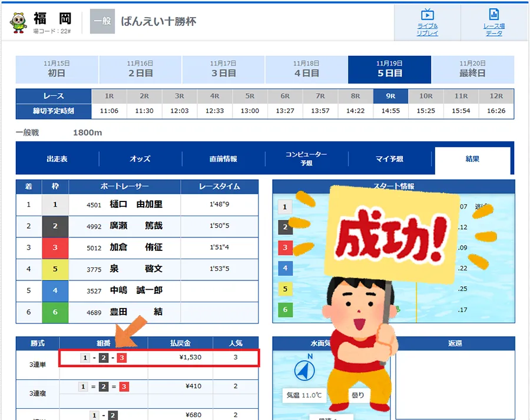The height and width of the screenshot is (420, 530).
Task: Select race 10R in race row
Action: click(426, 96)
